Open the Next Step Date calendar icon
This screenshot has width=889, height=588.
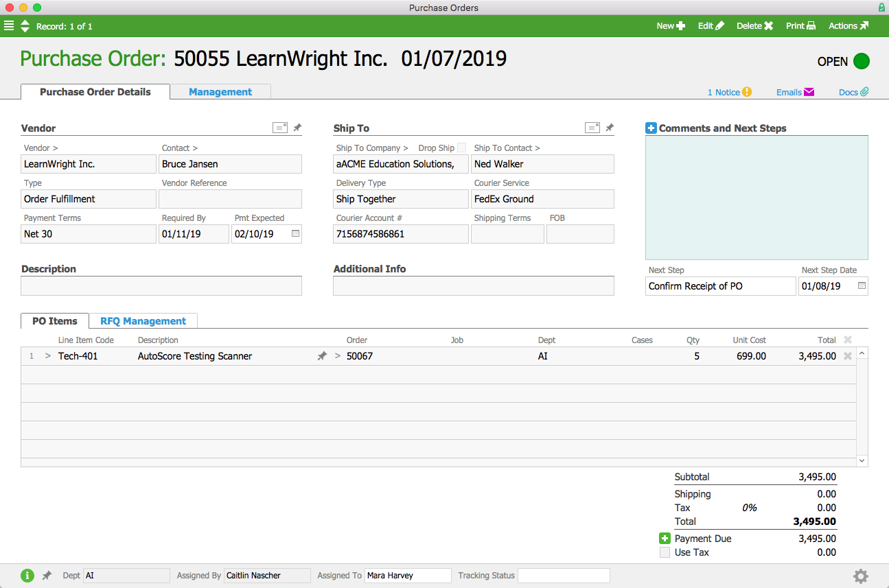[862, 286]
